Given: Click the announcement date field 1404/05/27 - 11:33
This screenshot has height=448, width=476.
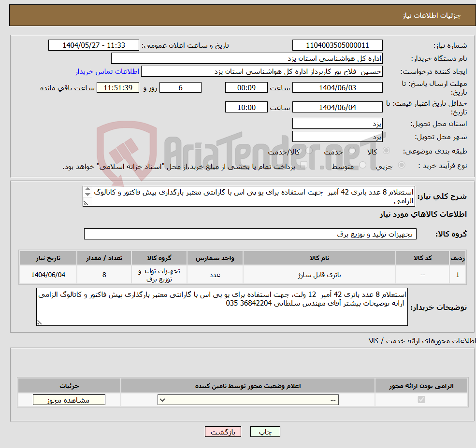Looking at the screenshot, I should (93, 45).
